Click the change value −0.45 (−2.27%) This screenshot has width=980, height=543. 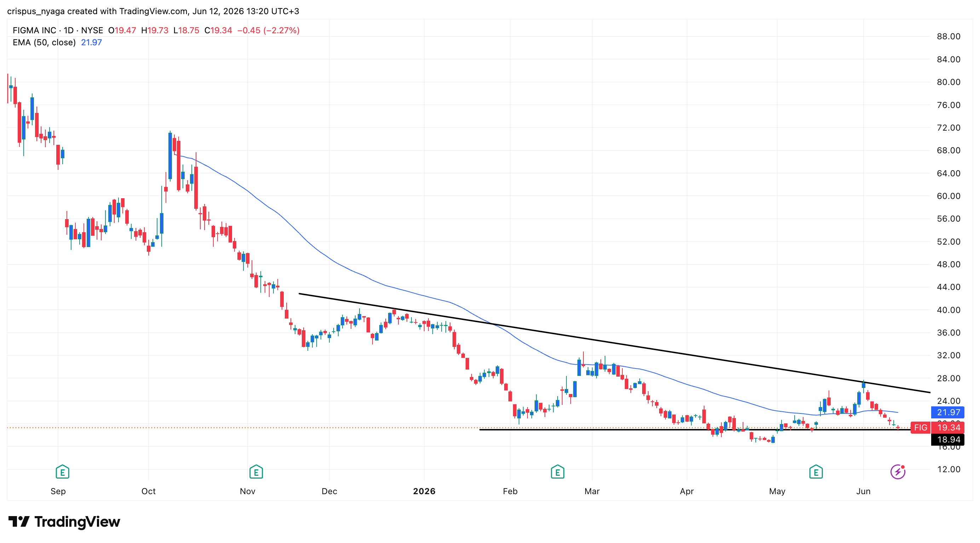tap(269, 30)
